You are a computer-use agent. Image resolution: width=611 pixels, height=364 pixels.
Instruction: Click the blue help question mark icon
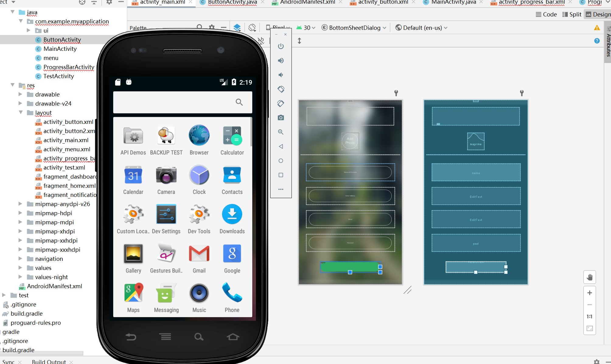597,41
